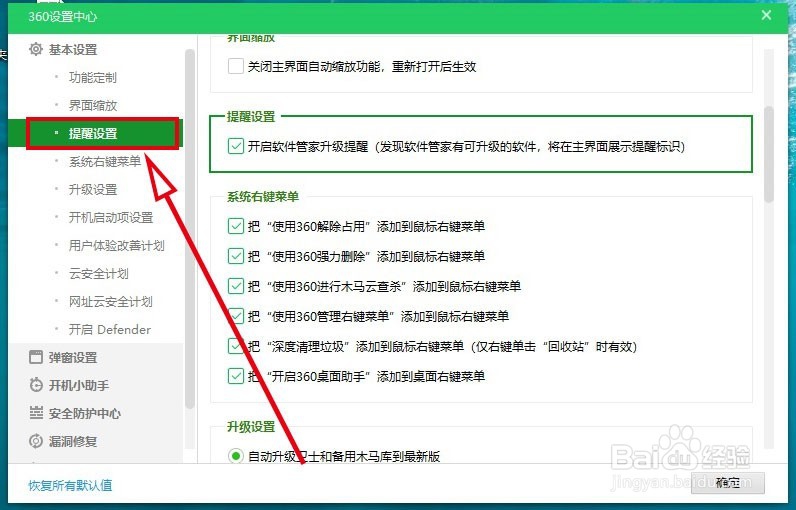The height and width of the screenshot is (510, 796).
Task: Toggle “使用360管理右键菜单” checkbox
Action: [x=236, y=316]
